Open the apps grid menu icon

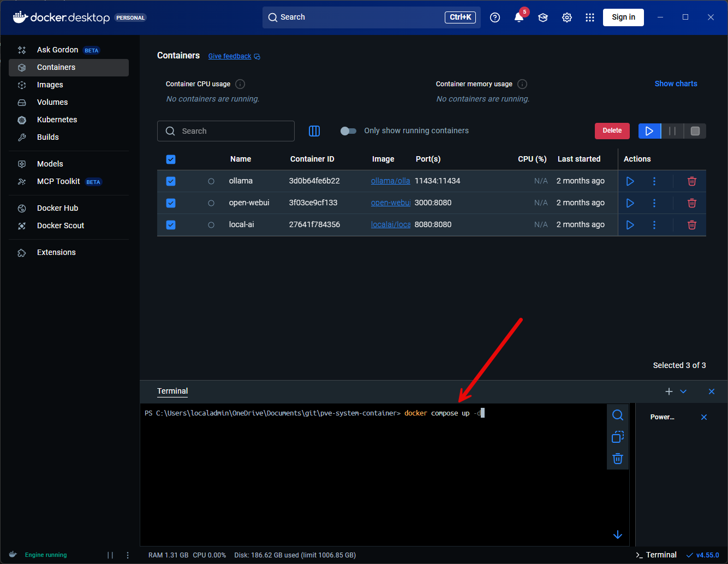click(x=590, y=17)
